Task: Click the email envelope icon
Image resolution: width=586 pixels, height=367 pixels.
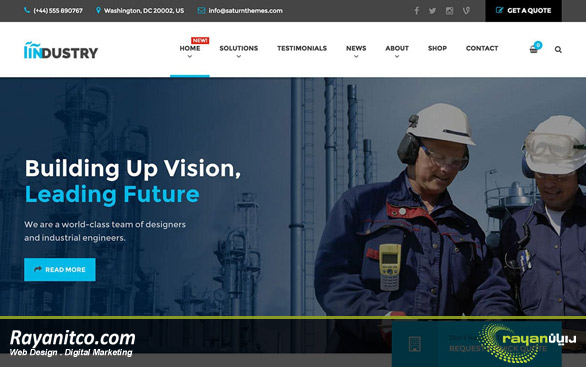Action: point(201,10)
